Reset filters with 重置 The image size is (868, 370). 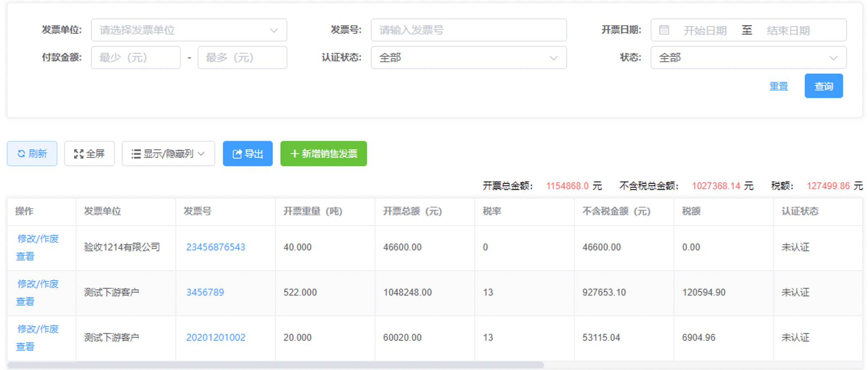coord(778,86)
